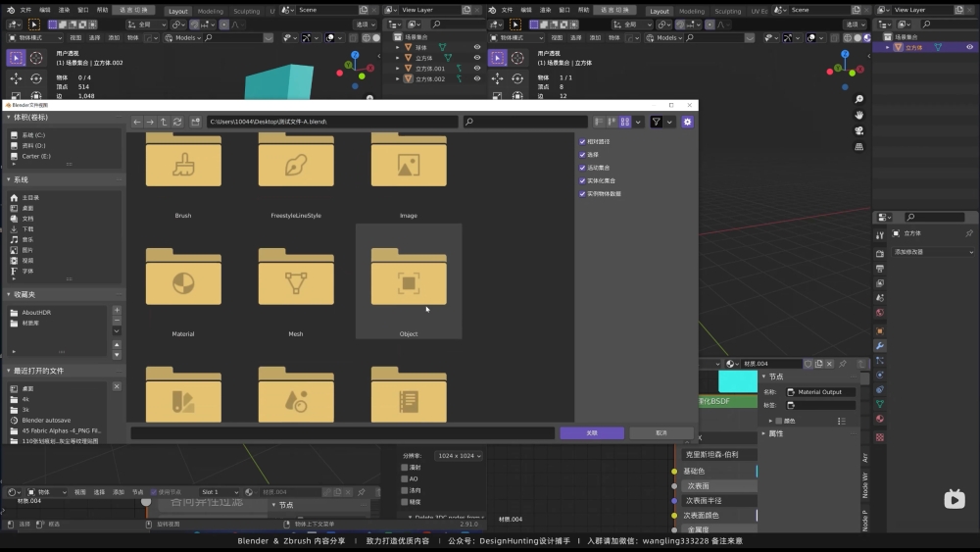Toggle the 活动集合 checkbox
Image resolution: width=980 pixels, height=552 pixels.
[582, 168]
